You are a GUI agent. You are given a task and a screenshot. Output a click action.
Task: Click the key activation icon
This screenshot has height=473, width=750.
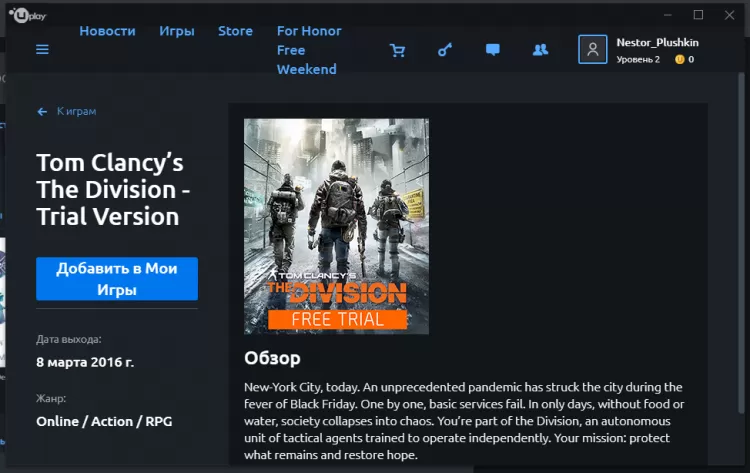tap(445, 50)
